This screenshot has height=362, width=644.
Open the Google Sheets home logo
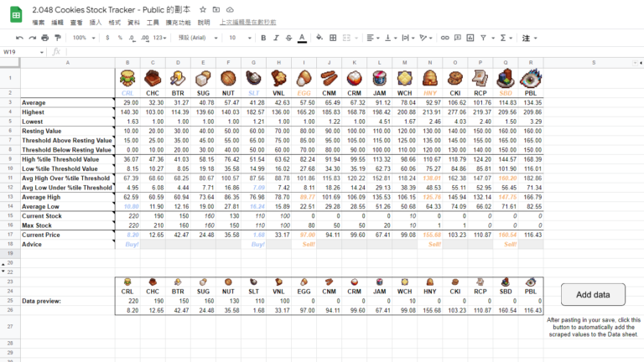16,15
